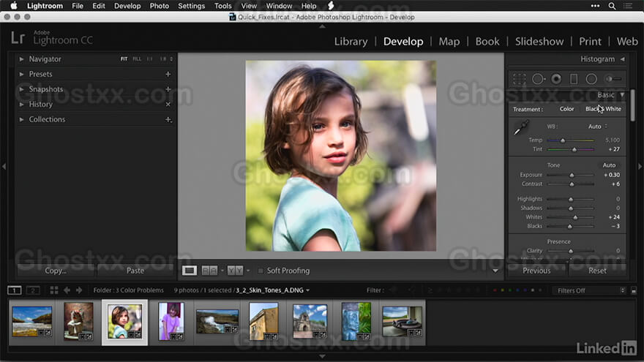Select the Adjustment Brush tool
The width and height of the screenshot is (644, 362).
613,79
